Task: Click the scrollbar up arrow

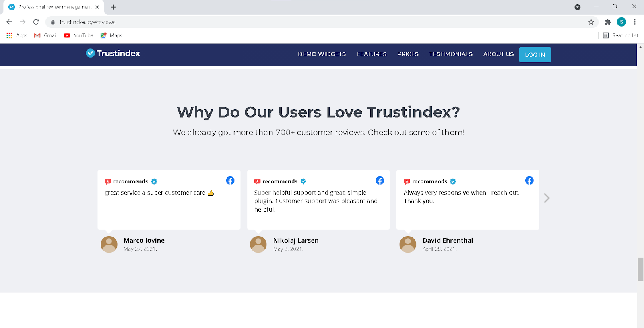Action: point(640,47)
